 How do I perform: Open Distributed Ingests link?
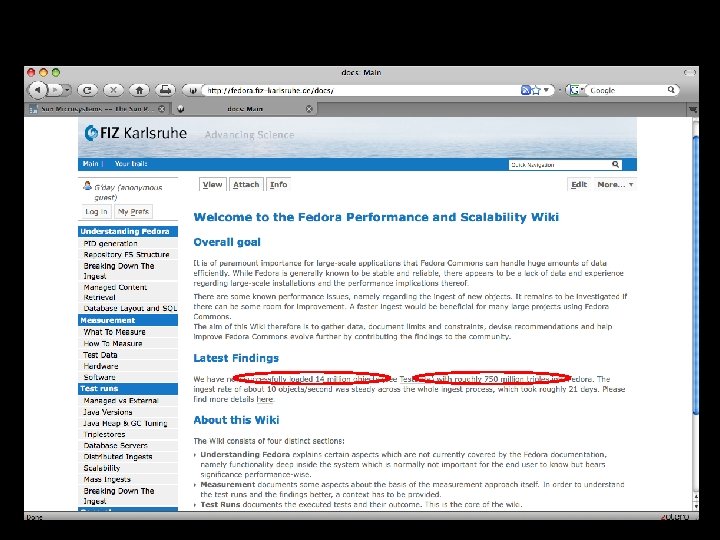[x=118, y=456]
